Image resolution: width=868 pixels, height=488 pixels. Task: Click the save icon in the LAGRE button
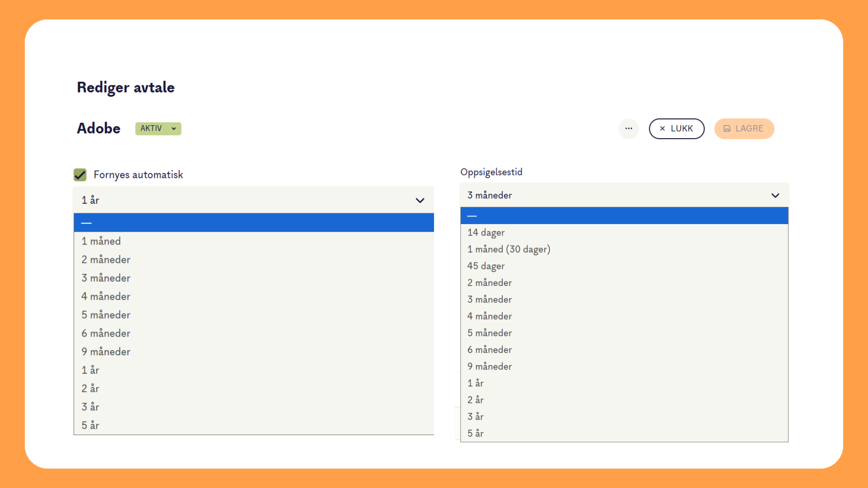[727, 129]
